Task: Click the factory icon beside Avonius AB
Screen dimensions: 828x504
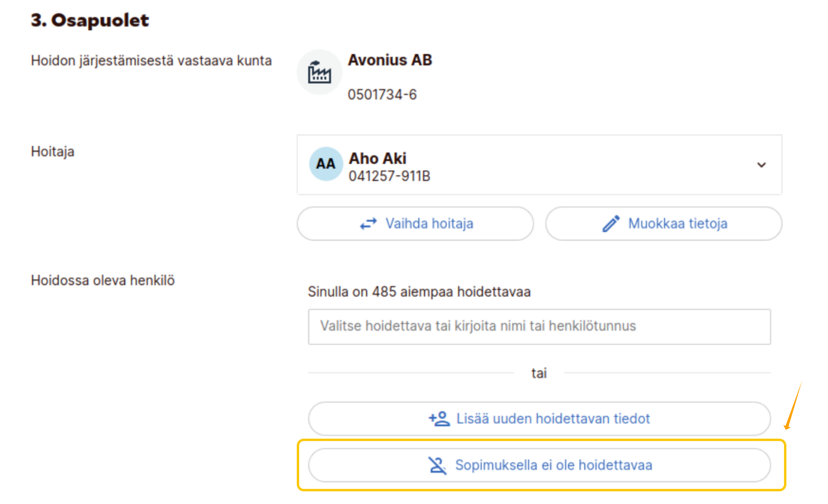Action: pyautogui.click(x=319, y=72)
